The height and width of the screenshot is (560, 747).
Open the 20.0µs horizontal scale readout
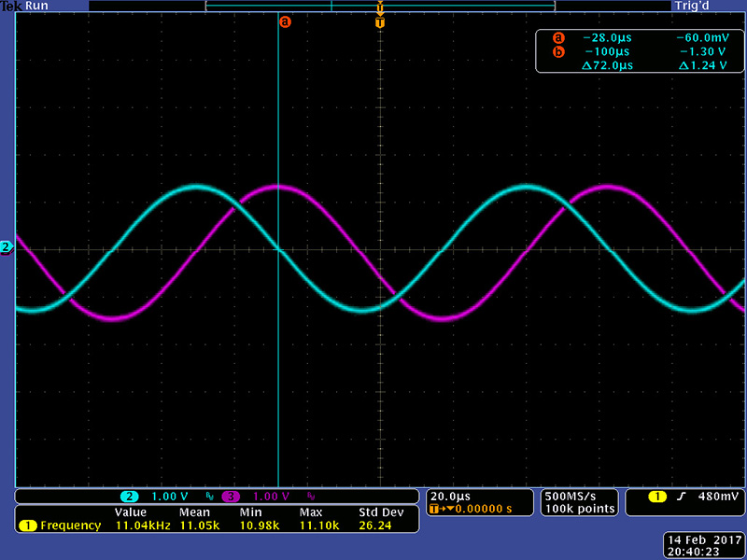[x=451, y=495]
